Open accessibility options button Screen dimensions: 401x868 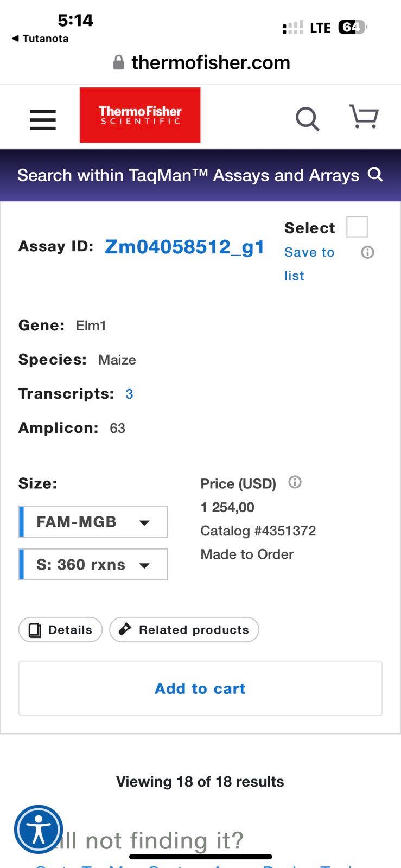[39, 829]
